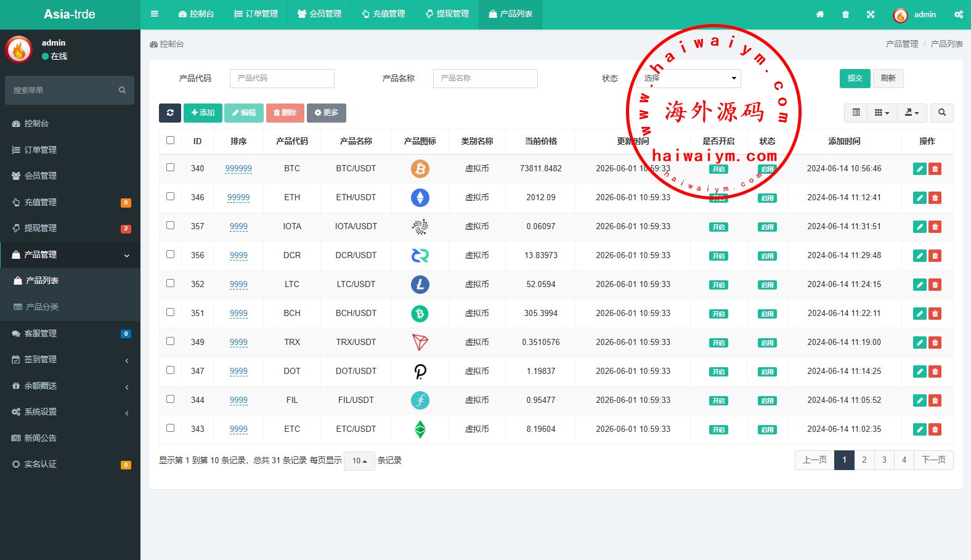The image size is (971, 560).
Task: Check the checkbox for row ID 349
Action: tap(170, 341)
